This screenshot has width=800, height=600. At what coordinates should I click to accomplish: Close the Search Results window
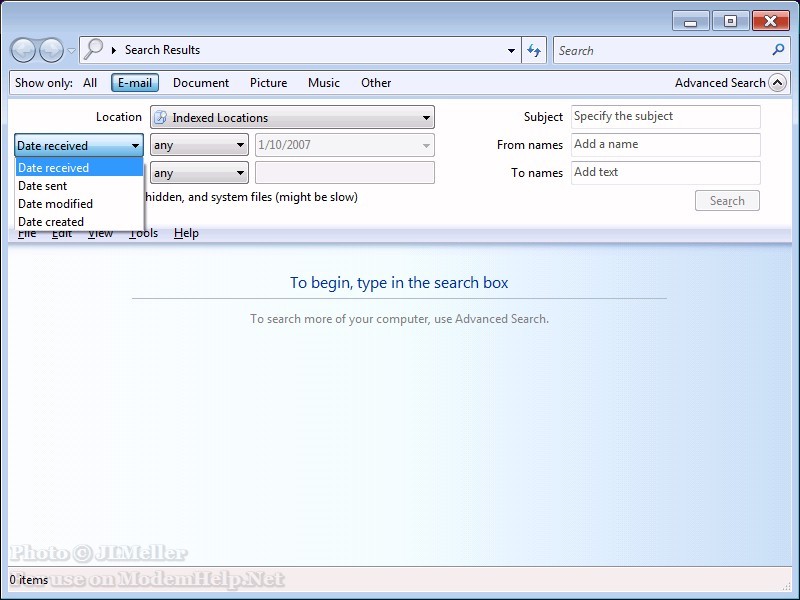[x=770, y=21]
